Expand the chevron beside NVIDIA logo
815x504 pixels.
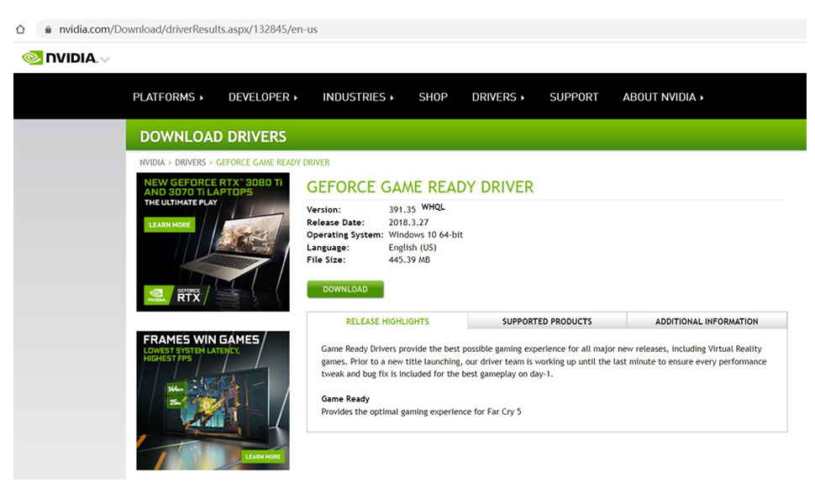click(x=105, y=60)
